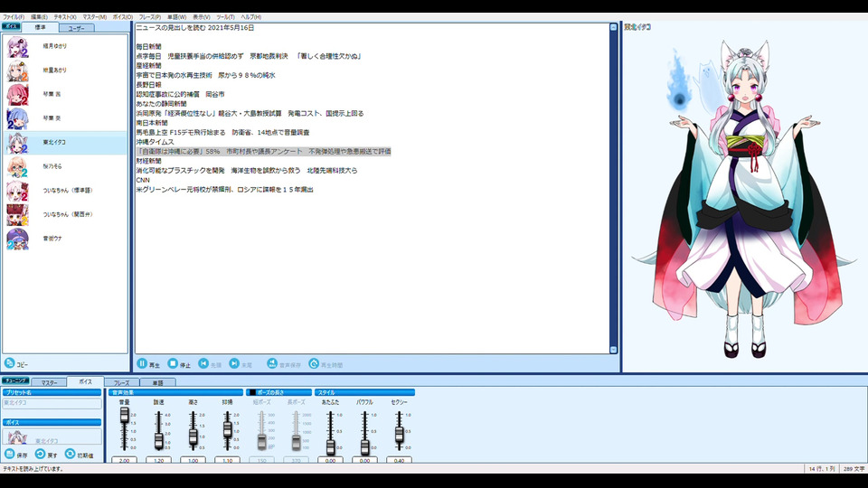Screen dimensions: 868x488
Task: Click status bar entry 14 行, 1 列
Action: (x=822, y=469)
